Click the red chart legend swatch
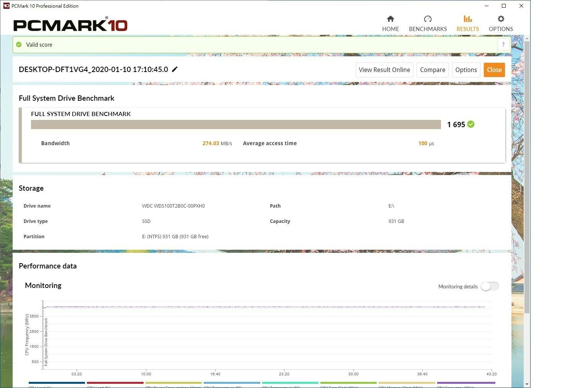The height and width of the screenshot is (388, 588). tap(115, 383)
